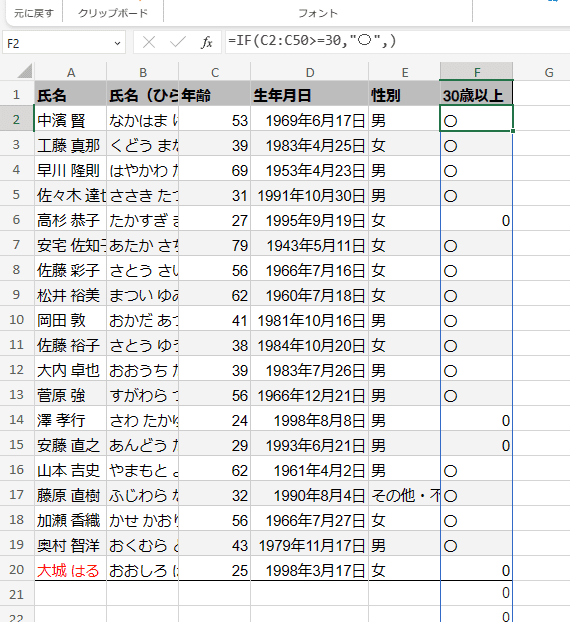Click the Enter checkmark formula button
Screen dimensions: 570x622
pos(177,42)
